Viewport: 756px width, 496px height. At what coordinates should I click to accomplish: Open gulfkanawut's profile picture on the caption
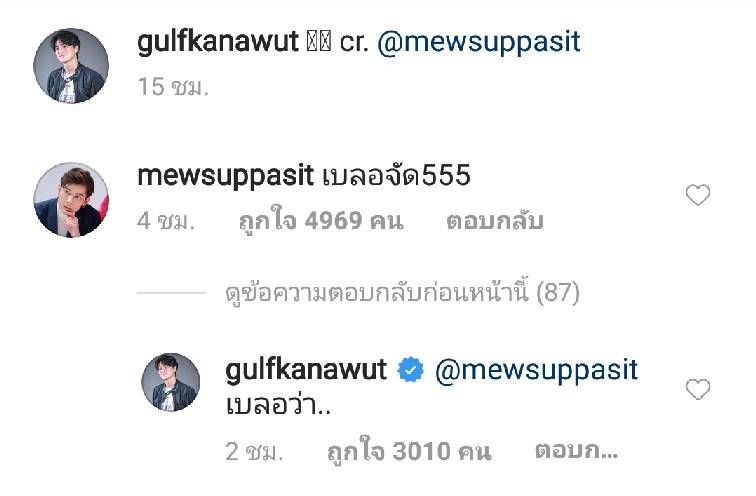click(x=71, y=66)
